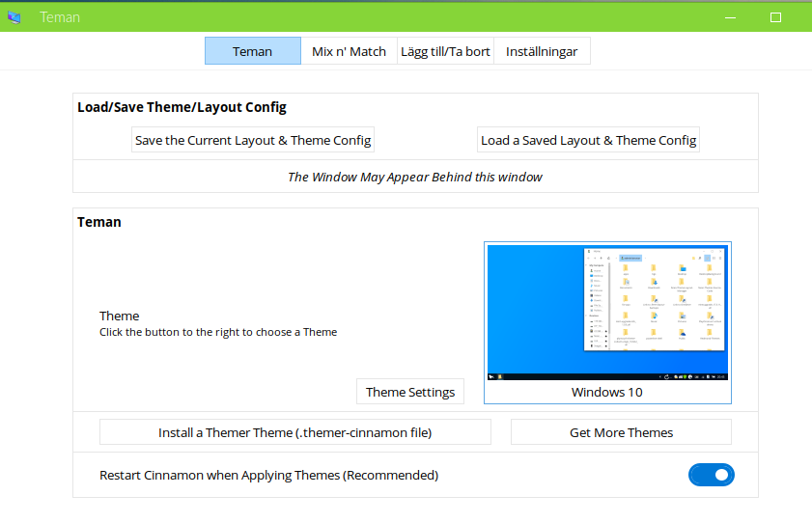Toggle Restart Cinnamon when Applying Themes switch

pos(711,475)
